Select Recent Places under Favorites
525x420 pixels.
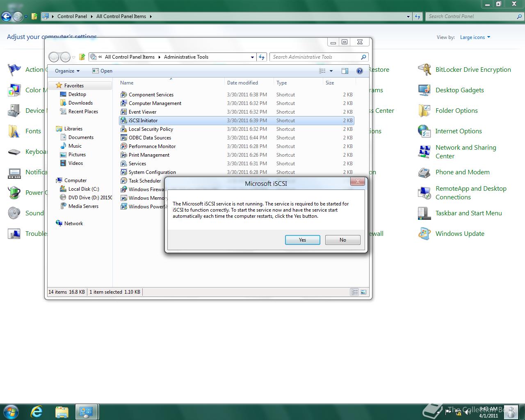point(83,112)
